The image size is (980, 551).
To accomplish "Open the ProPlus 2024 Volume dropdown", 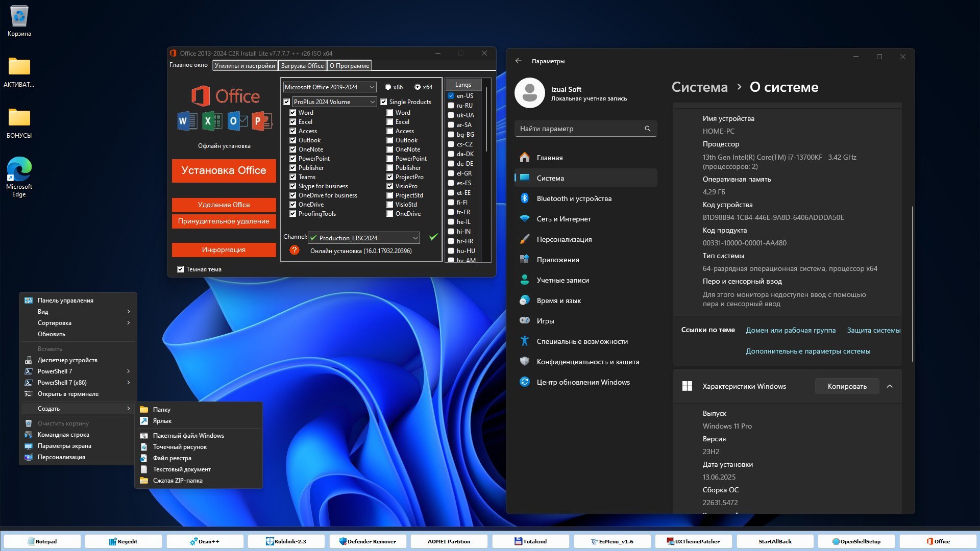I will [334, 102].
